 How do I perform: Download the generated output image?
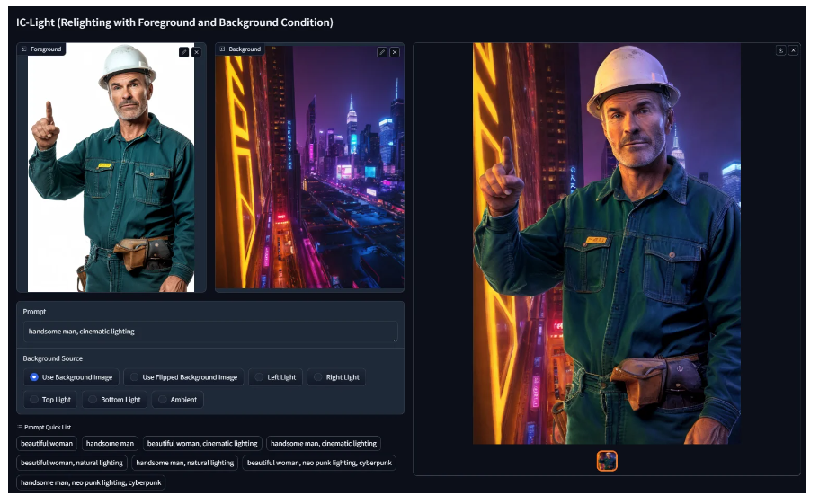780,50
